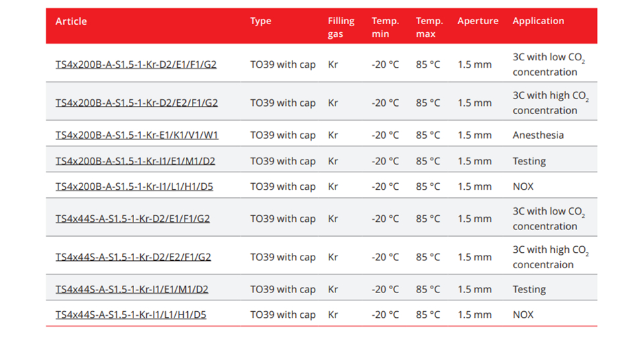Viewport: 644px width, 340px height.
Task: Click the Testing cell in the TS4x44S row
Action: (x=529, y=290)
